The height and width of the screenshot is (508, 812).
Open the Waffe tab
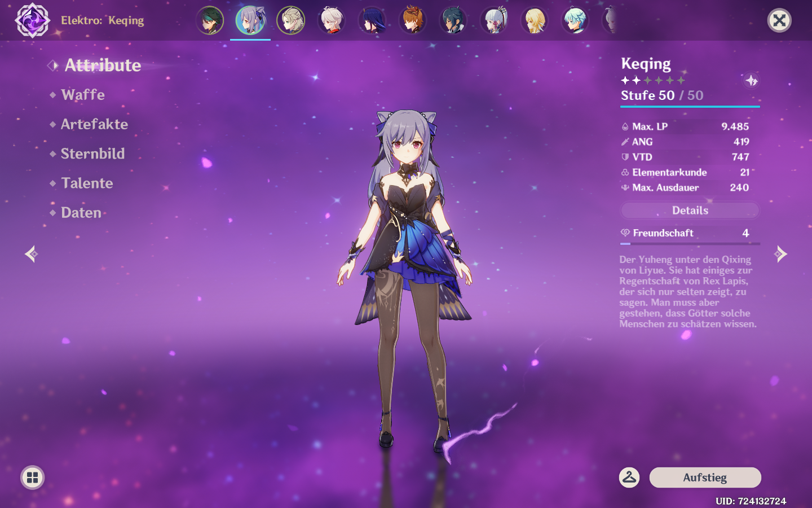(x=83, y=95)
